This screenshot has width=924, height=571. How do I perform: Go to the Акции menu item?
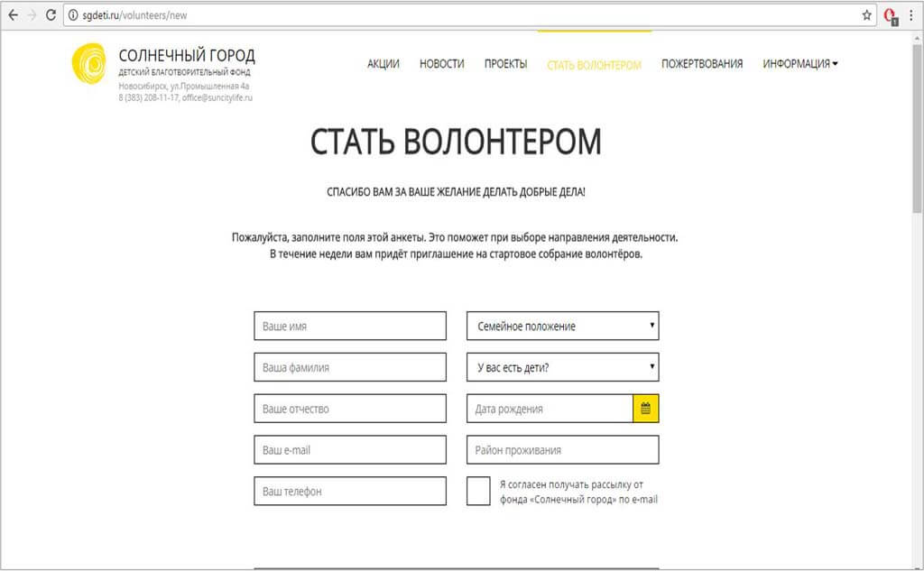[x=383, y=64]
